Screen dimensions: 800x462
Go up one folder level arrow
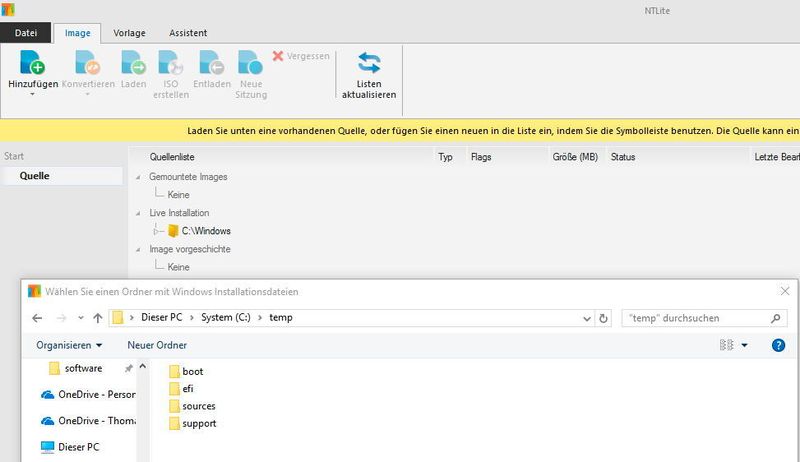[97, 318]
